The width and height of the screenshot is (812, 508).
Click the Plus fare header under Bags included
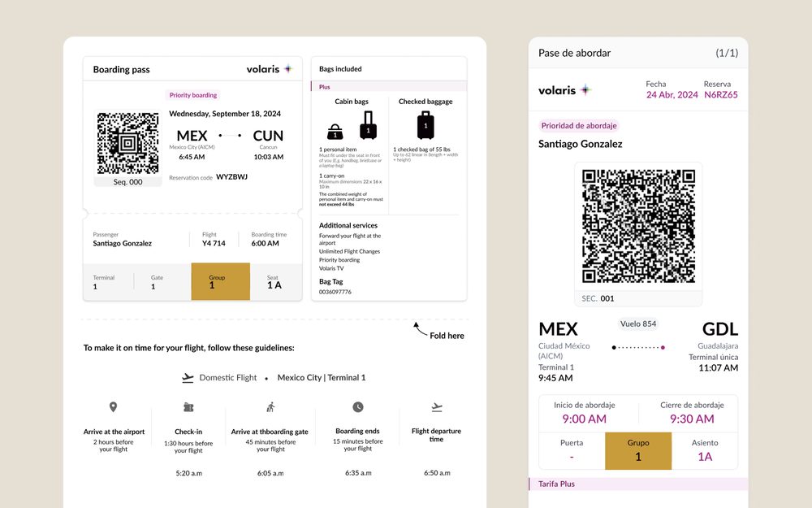(389, 87)
